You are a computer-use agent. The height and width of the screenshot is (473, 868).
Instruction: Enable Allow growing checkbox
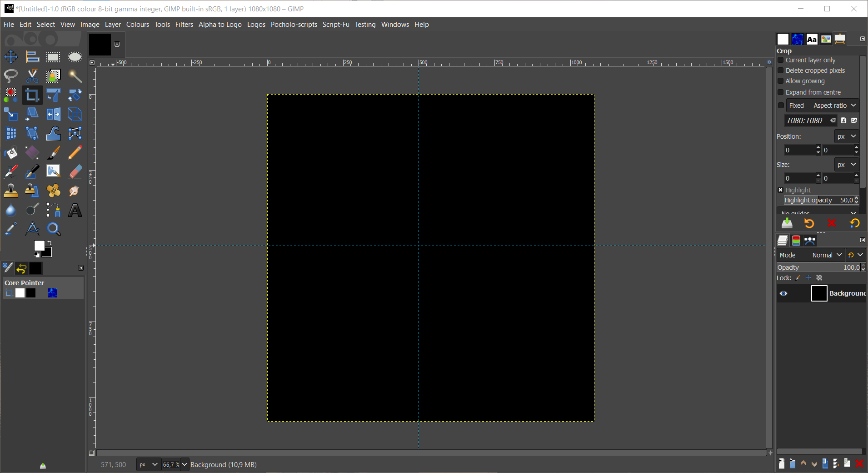[781, 81]
